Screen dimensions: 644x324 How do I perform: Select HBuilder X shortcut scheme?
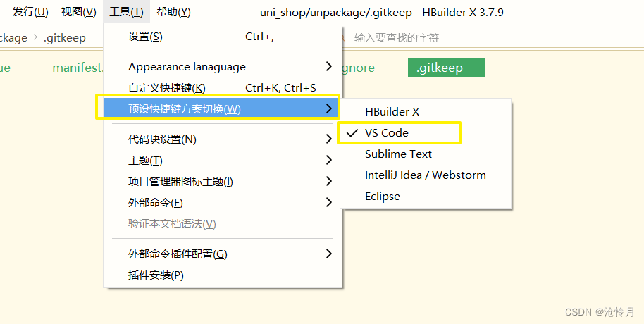[x=426, y=112]
